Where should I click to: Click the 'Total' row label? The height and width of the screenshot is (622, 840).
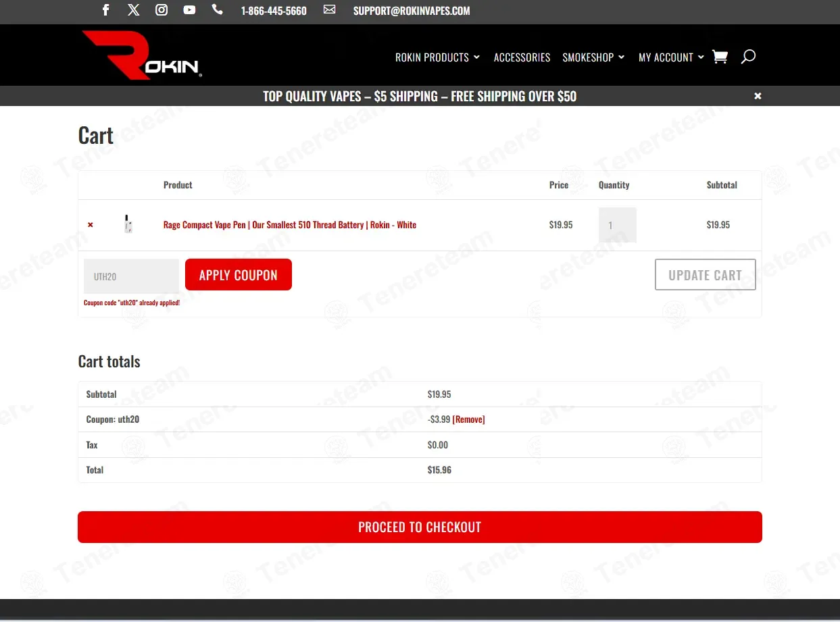pyautogui.click(x=95, y=470)
